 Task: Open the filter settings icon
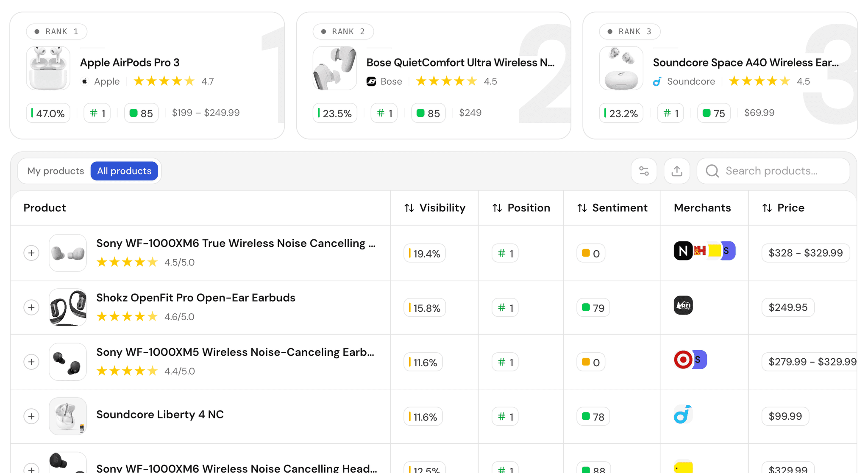click(x=644, y=171)
